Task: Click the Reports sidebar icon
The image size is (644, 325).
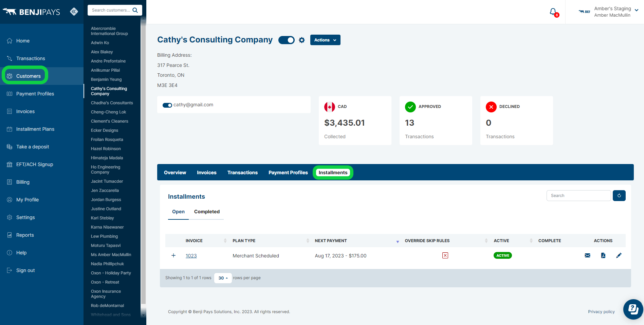Action: (x=10, y=235)
